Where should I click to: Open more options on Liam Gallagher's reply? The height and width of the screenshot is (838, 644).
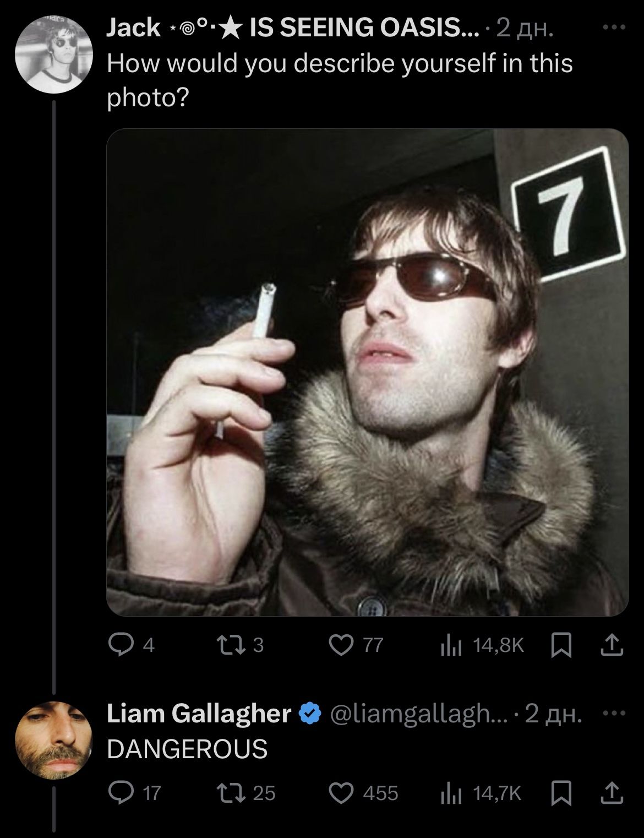[x=615, y=714]
